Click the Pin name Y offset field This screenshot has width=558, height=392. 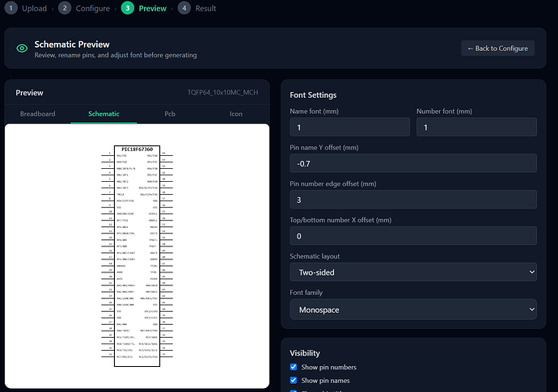coord(413,163)
